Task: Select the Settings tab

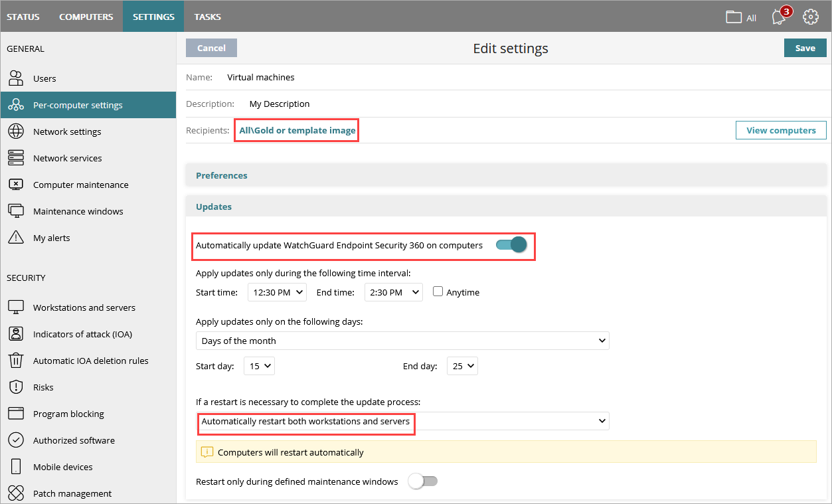Action: point(153,17)
